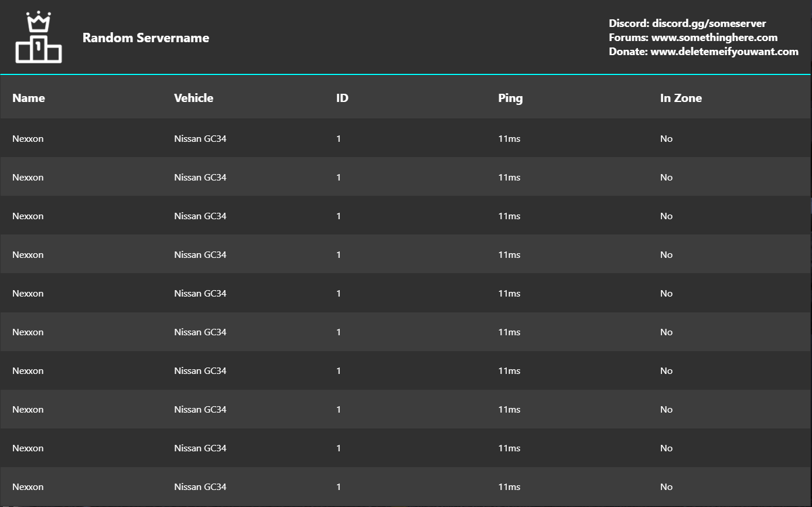This screenshot has width=812, height=507.
Task: Click the crown podium leaderboard logo
Action: (x=38, y=38)
